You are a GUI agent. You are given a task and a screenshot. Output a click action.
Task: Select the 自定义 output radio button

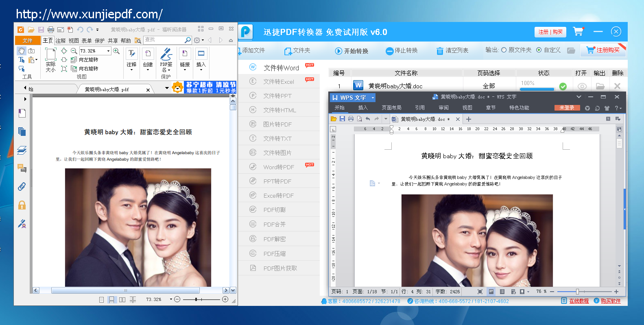pyautogui.click(x=539, y=50)
